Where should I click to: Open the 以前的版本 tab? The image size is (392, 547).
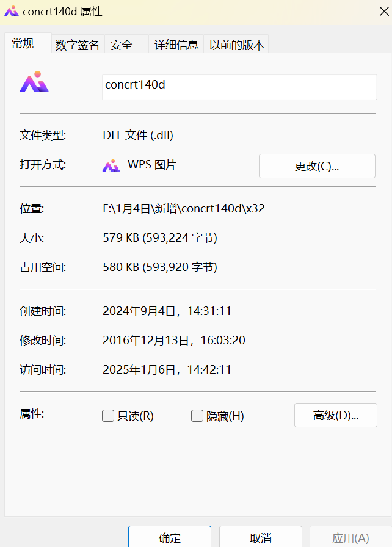(x=236, y=45)
